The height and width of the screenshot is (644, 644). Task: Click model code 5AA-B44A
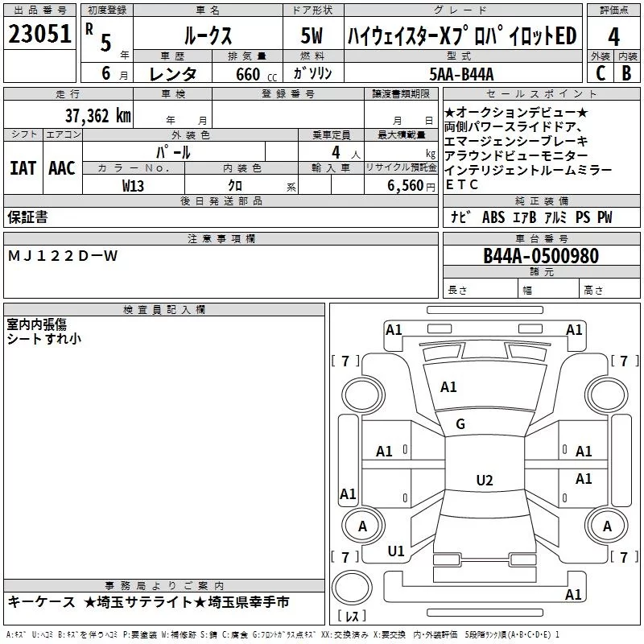461,74
